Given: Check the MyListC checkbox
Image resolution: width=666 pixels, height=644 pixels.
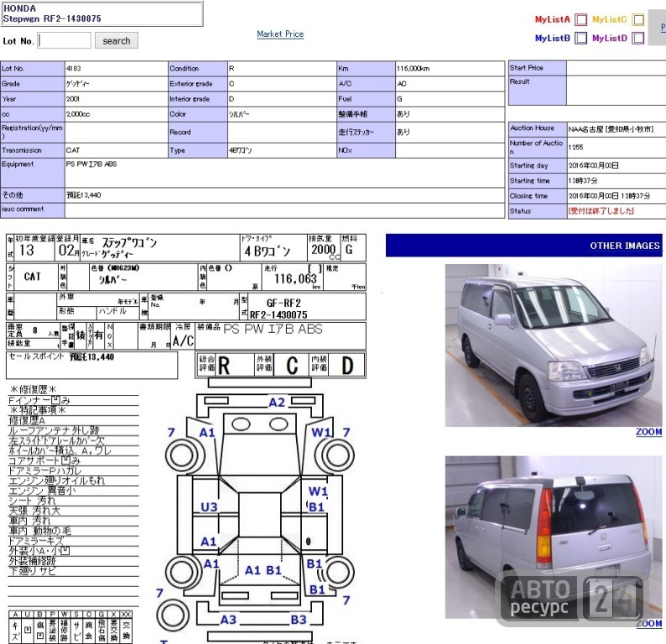Looking at the screenshot, I should [638, 19].
